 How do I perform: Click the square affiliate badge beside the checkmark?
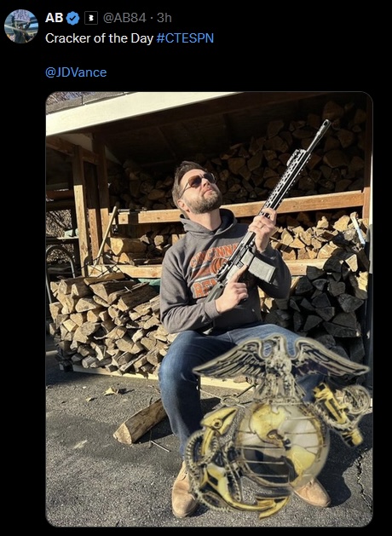pos(91,18)
